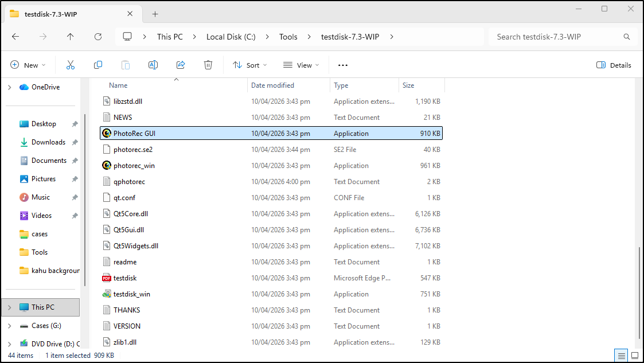
Task: Click the search magnifier icon
Action: point(627,37)
